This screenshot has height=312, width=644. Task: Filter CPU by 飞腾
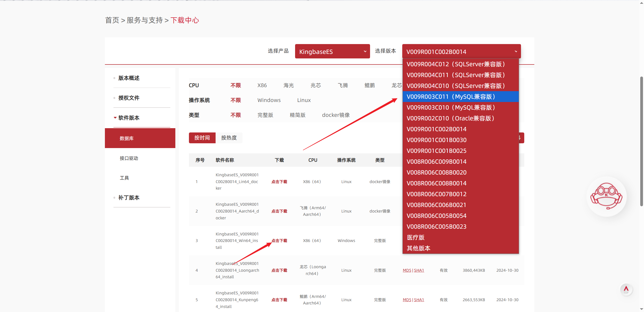coord(343,85)
